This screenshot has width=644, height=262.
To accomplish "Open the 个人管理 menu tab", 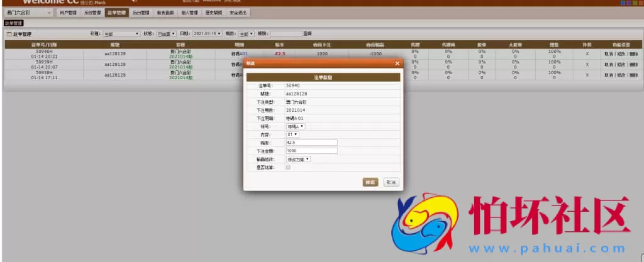I will pos(189,13).
